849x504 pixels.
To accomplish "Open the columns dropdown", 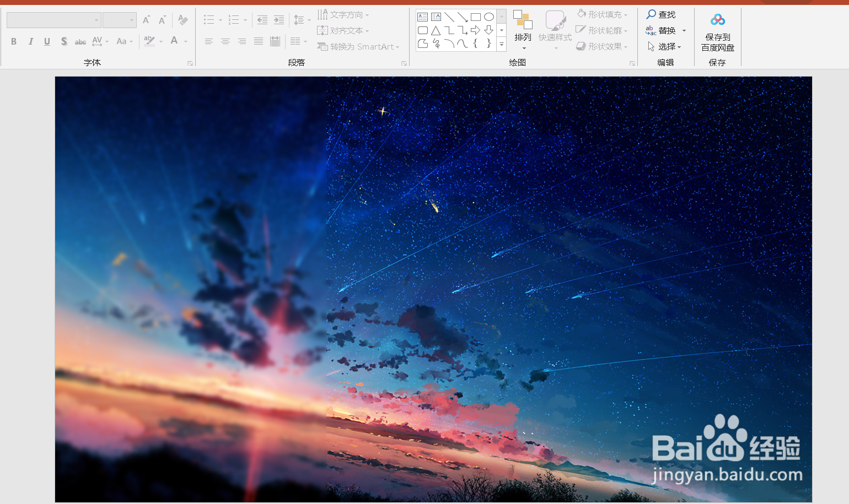I will [x=298, y=41].
